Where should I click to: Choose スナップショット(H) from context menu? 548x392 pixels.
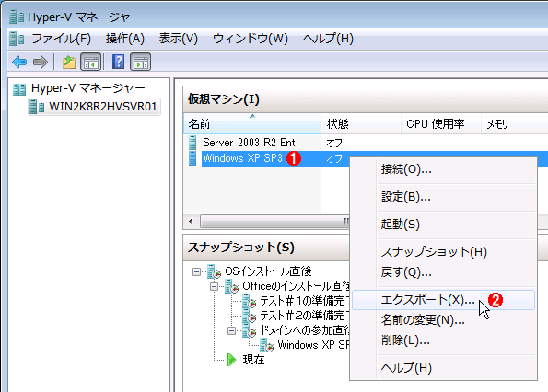tap(444, 252)
